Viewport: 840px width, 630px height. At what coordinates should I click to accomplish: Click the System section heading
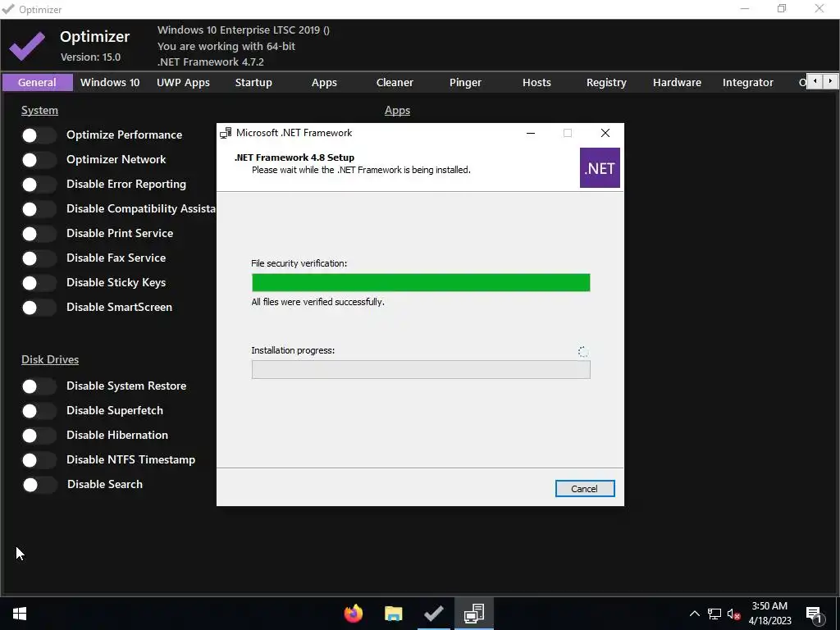39,111
